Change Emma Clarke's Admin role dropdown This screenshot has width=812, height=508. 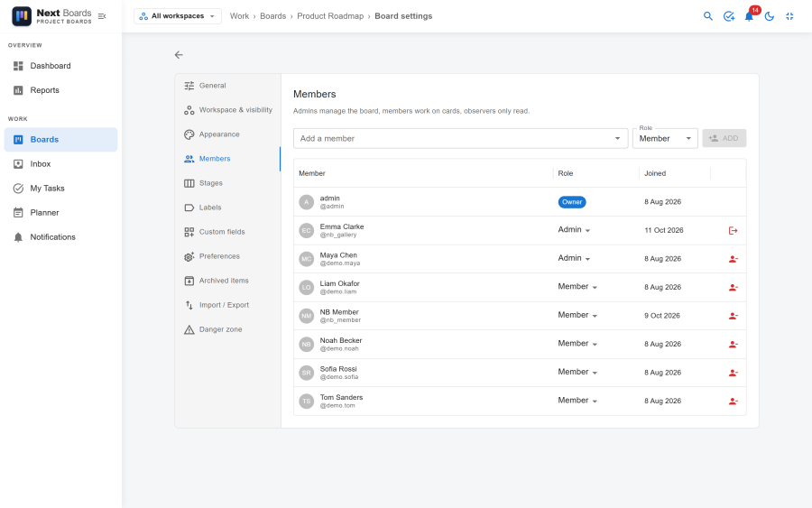[574, 230]
